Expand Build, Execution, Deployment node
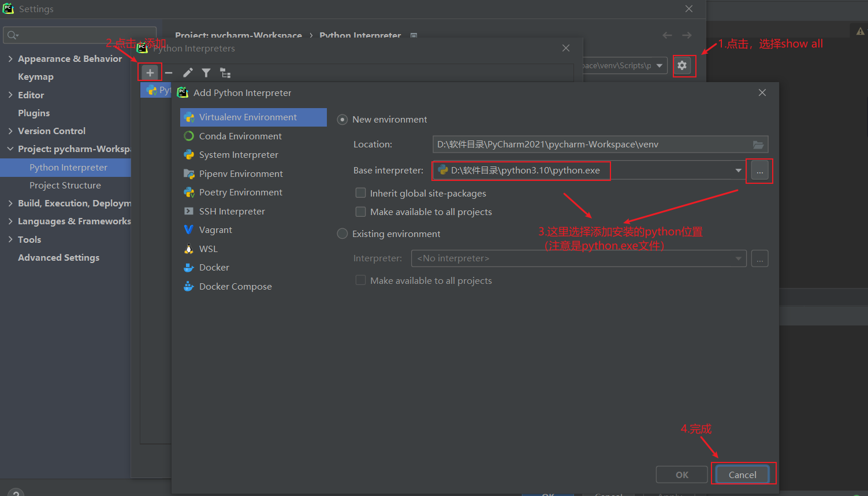Viewport: 868px width, 496px height. [10, 203]
